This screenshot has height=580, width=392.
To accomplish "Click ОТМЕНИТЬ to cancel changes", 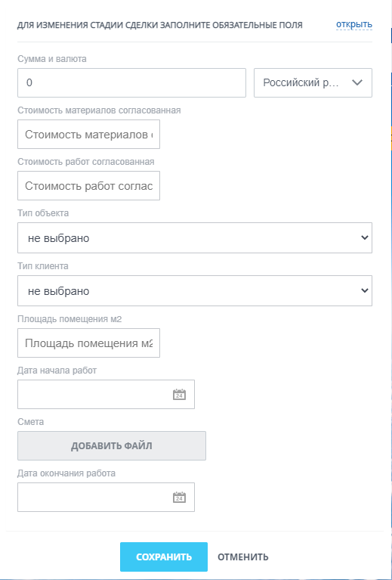I will [x=242, y=557].
